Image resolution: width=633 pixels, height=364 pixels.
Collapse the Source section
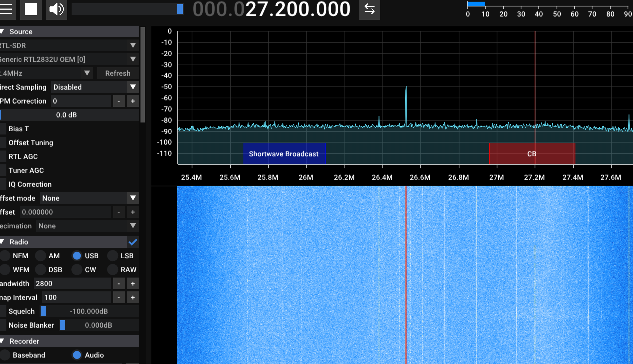coord(69,31)
